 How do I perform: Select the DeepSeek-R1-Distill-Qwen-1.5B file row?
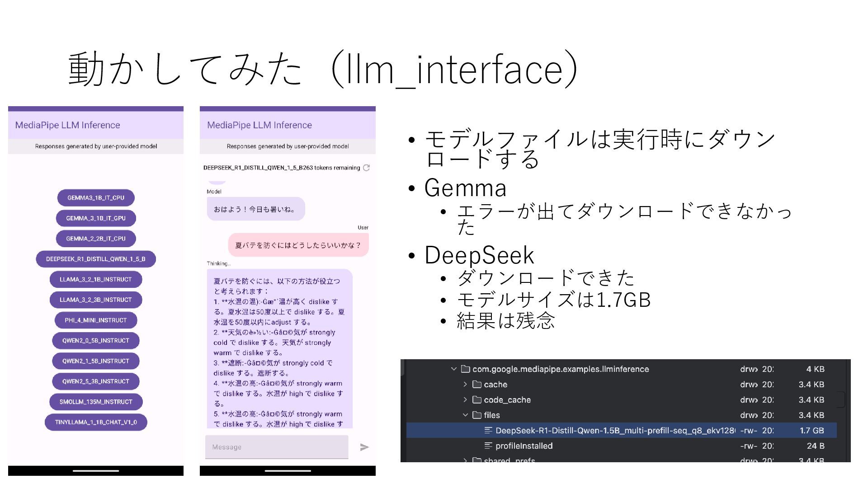click(x=622, y=430)
